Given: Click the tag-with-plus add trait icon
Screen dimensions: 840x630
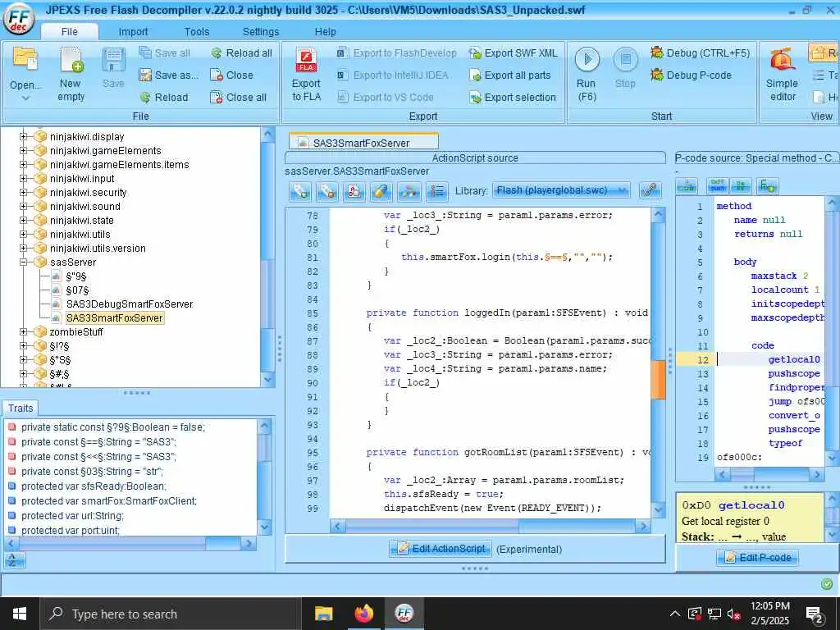Looking at the screenshot, I should click(x=300, y=190).
